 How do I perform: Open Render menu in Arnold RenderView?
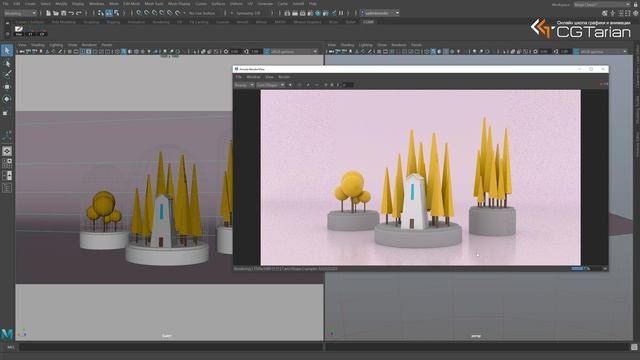click(x=284, y=77)
